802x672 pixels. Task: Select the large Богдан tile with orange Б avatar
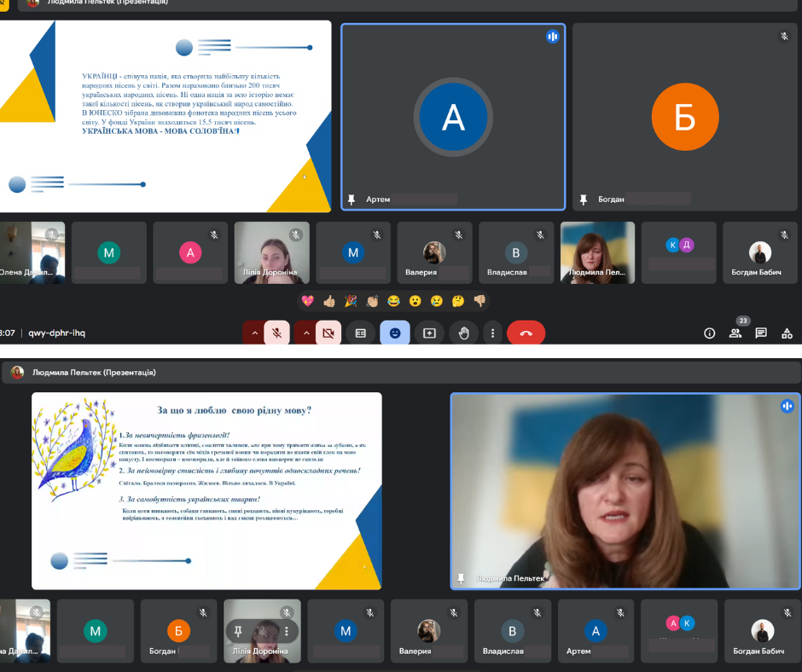click(x=685, y=117)
